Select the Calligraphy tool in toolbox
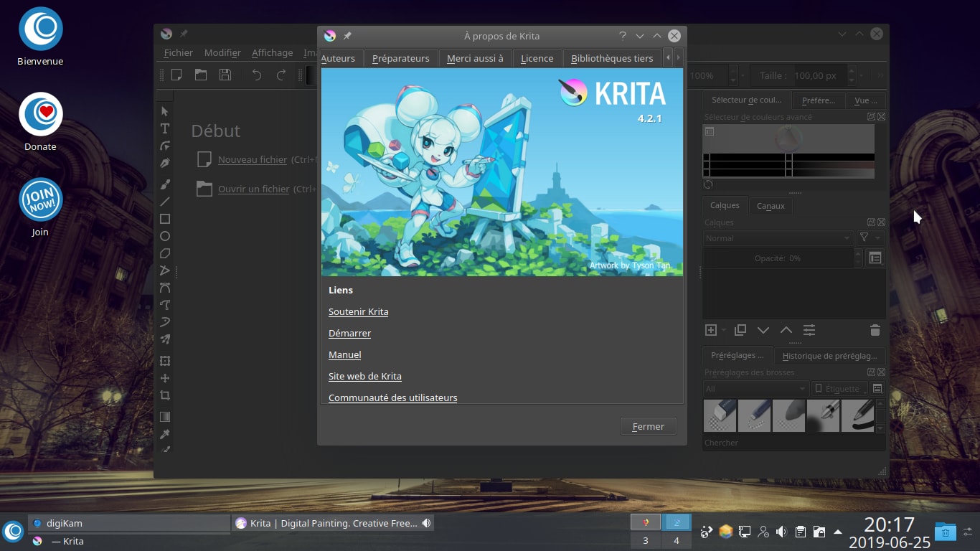980x551 pixels. pyautogui.click(x=165, y=164)
